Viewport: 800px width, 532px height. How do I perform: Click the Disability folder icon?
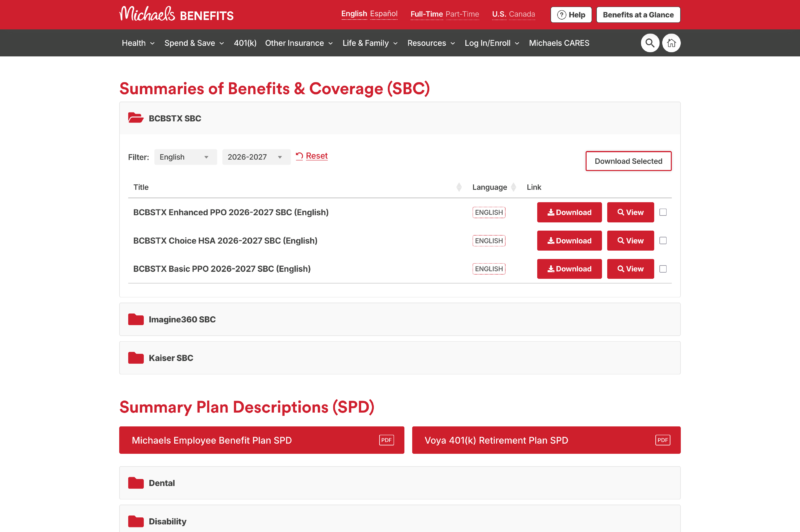[136, 521]
